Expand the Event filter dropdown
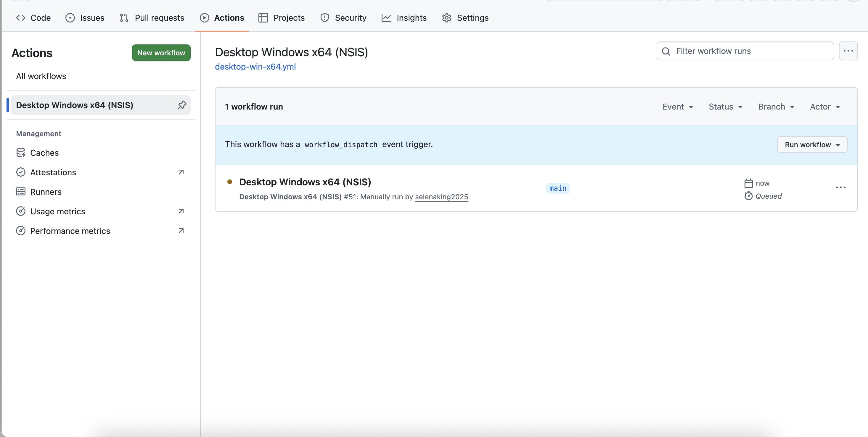868x437 pixels. tap(678, 107)
